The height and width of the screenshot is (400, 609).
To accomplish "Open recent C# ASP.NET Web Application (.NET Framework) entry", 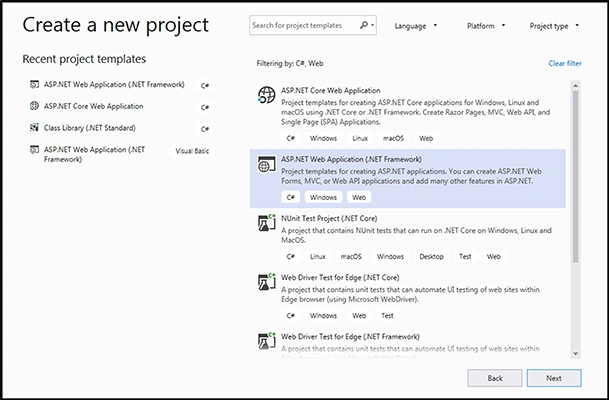I will click(x=114, y=84).
